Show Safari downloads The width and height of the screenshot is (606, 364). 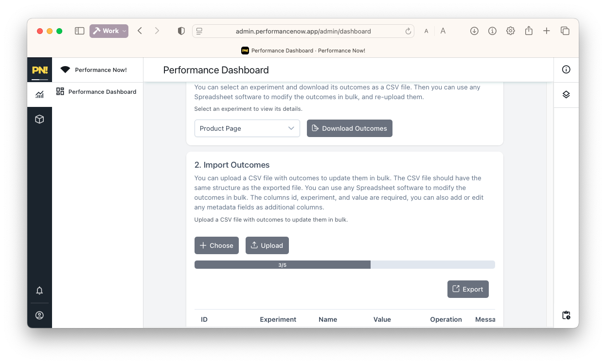[x=474, y=31]
